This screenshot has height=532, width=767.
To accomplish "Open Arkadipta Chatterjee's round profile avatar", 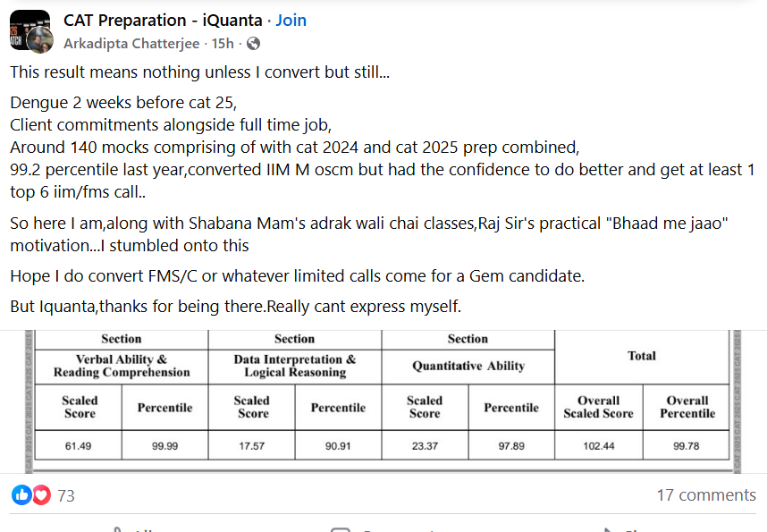I will [x=39, y=40].
